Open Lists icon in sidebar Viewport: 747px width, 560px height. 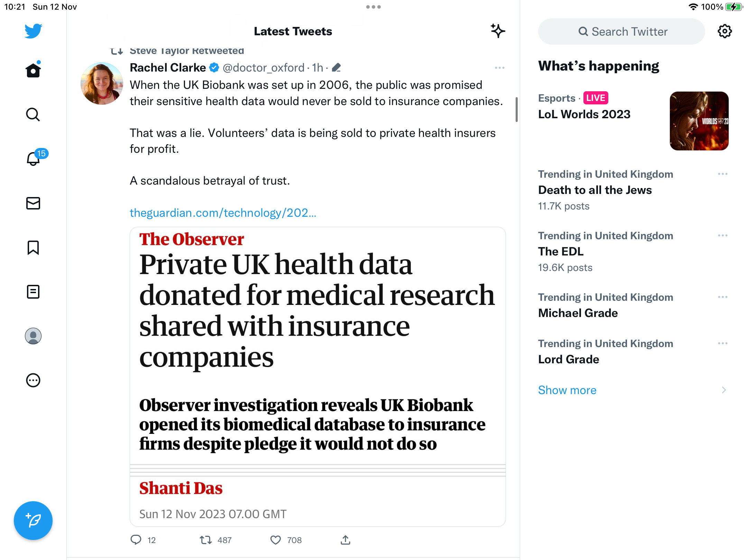coord(33,292)
